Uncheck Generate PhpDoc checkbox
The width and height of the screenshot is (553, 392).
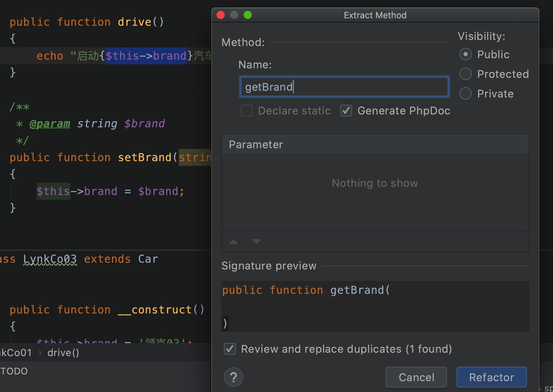(x=346, y=111)
